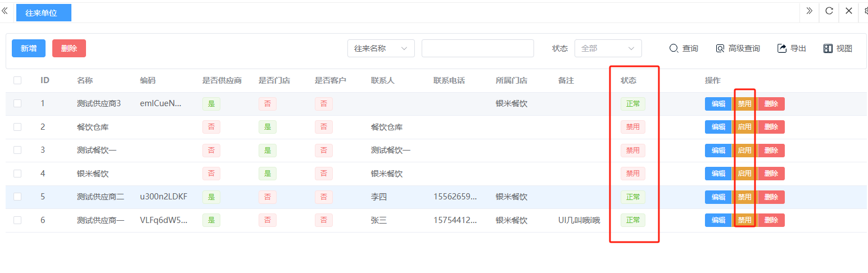Close current tab with X icon
The height and width of the screenshot is (273, 868).
click(849, 11)
